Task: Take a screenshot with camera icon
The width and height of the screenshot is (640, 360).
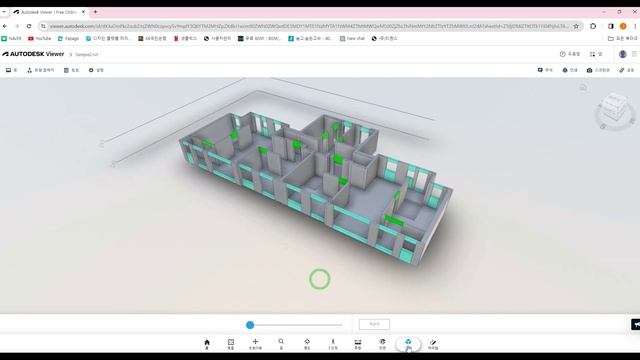Action: click(598, 70)
